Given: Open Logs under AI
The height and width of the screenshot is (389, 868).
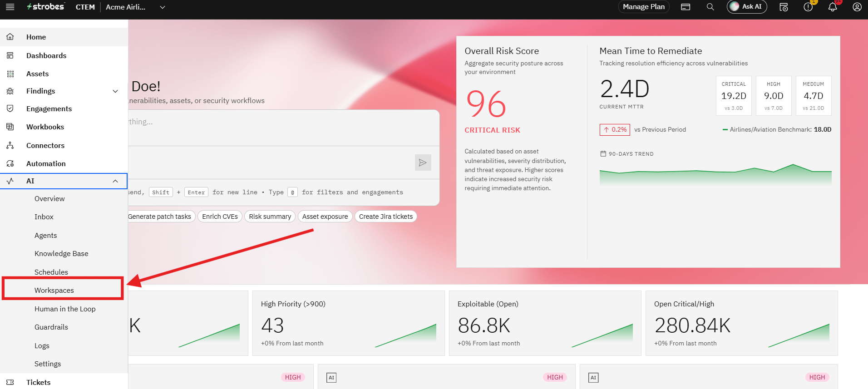Looking at the screenshot, I should tap(64, 345).
